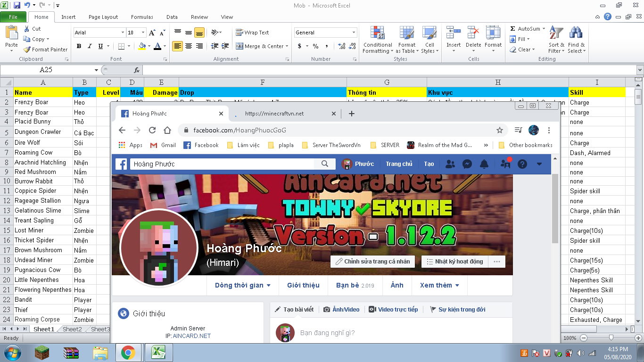Toggle Bottom Align in the Alignment group
Viewport: 644px width, 362px height.
(199, 33)
